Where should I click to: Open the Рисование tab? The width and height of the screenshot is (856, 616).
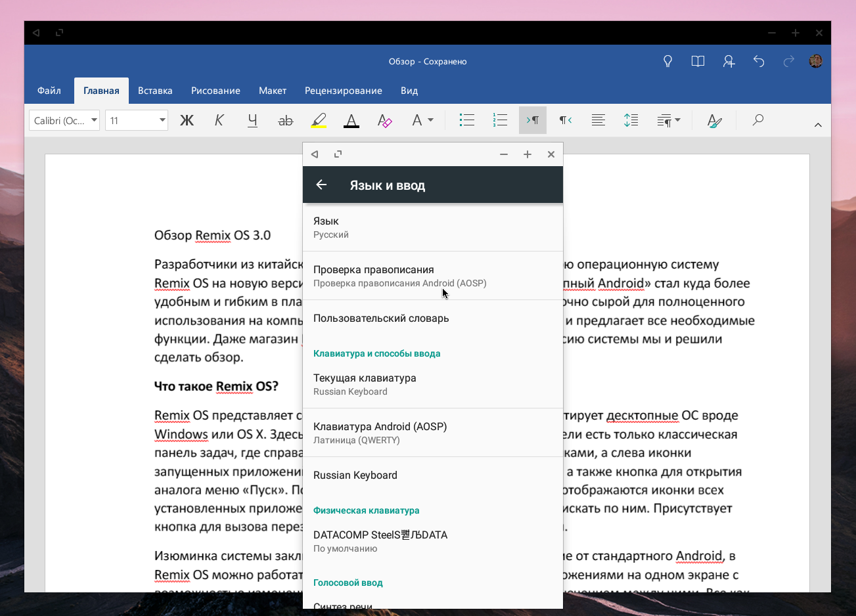coord(215,91)
